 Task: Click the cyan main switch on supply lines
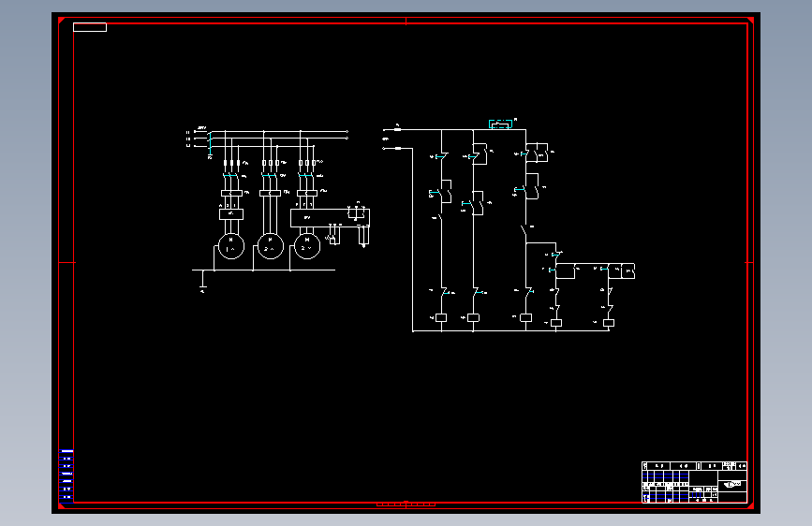(210, 143)
